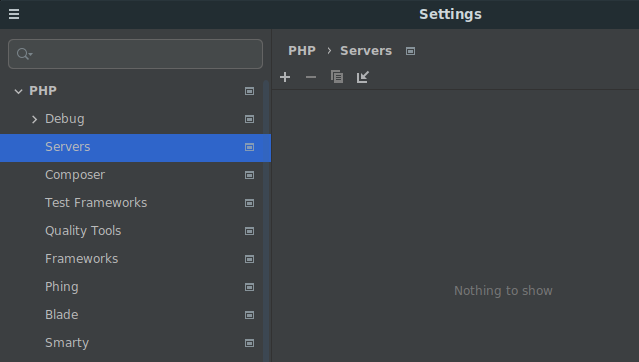Open the hamburger main menu
Viewport: 639px width, 362px height.
tap(14, 14)
